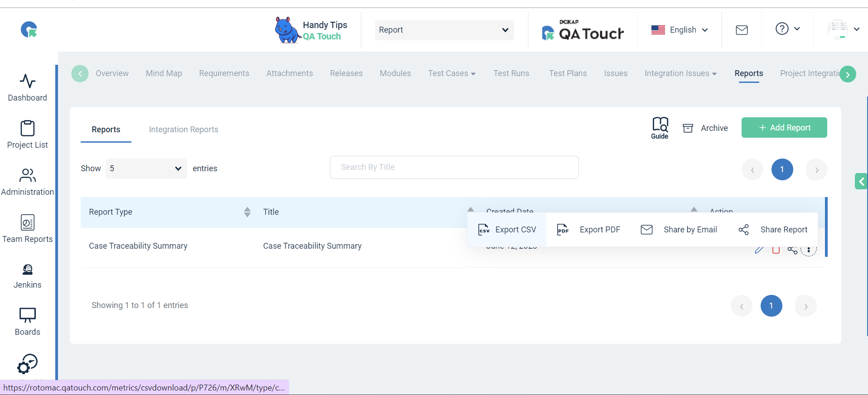This screenshot has height=395, width=868.
Task: Go to the previous page in bottom pagination
Action: (742, 306)
